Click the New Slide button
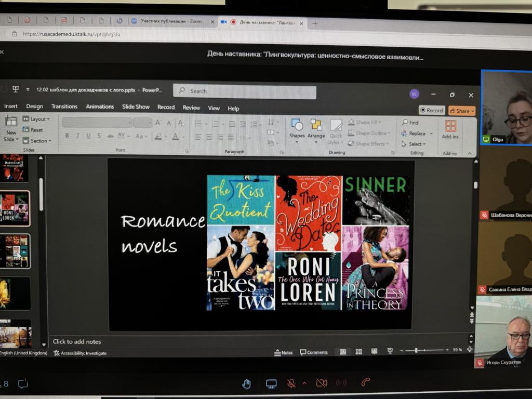The image size is (532, 399). [10, 129]
